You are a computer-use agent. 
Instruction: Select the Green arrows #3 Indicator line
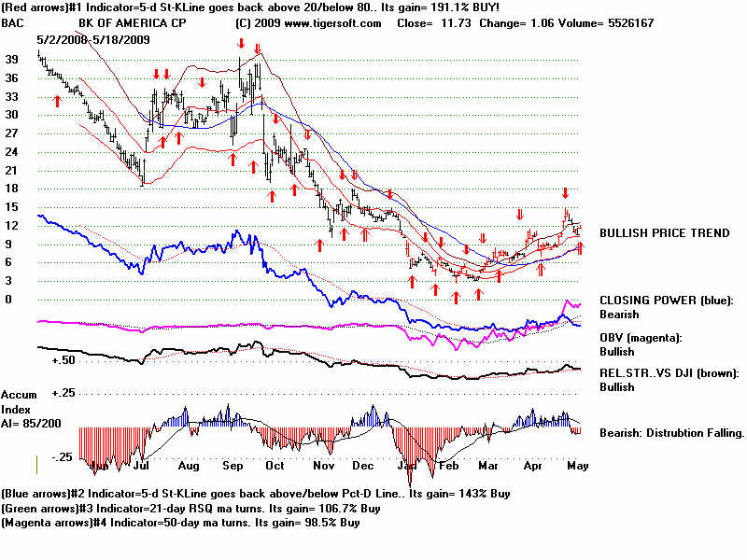point(191,509)
